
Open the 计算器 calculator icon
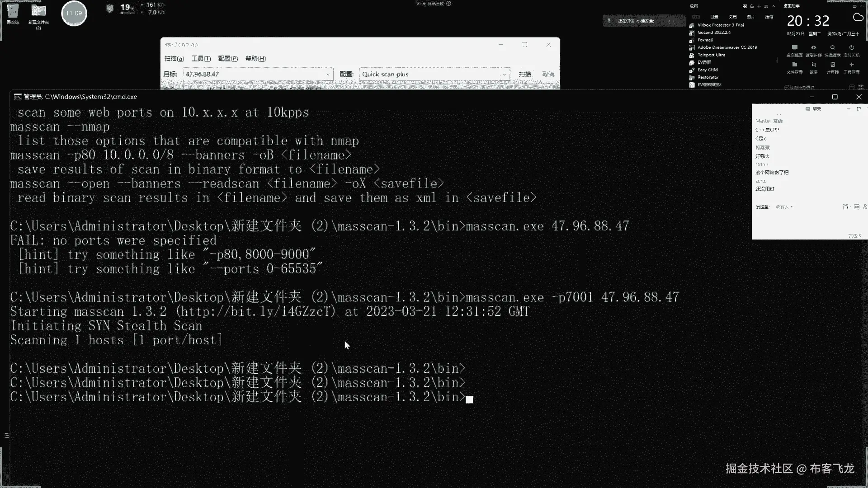click(x=832, y=65)
